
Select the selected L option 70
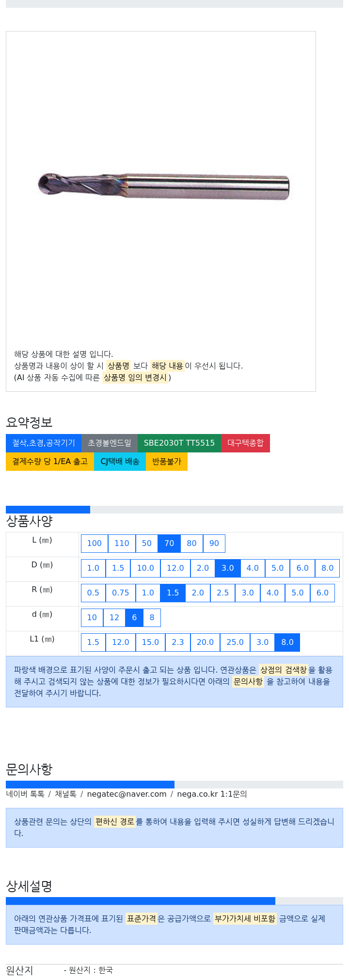tap(169, 544)
